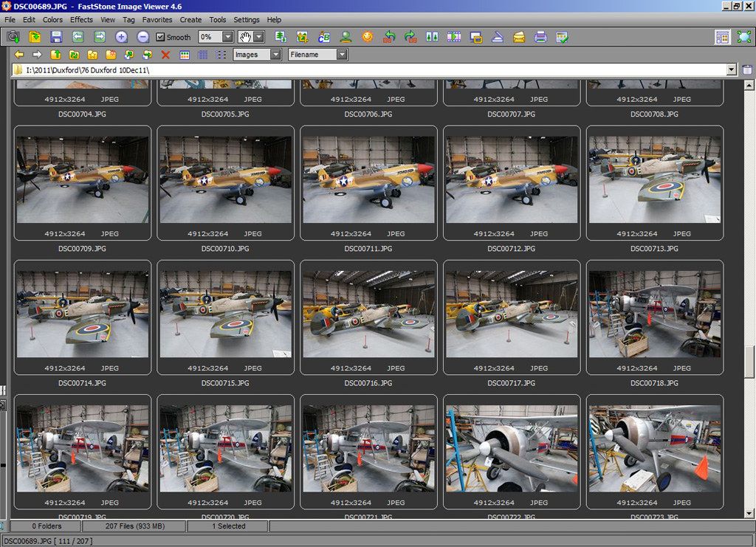The height and width of the screenshot is (547, 756).
Task: Switch to full screen view icon
Action: click(x=743, y=37)
